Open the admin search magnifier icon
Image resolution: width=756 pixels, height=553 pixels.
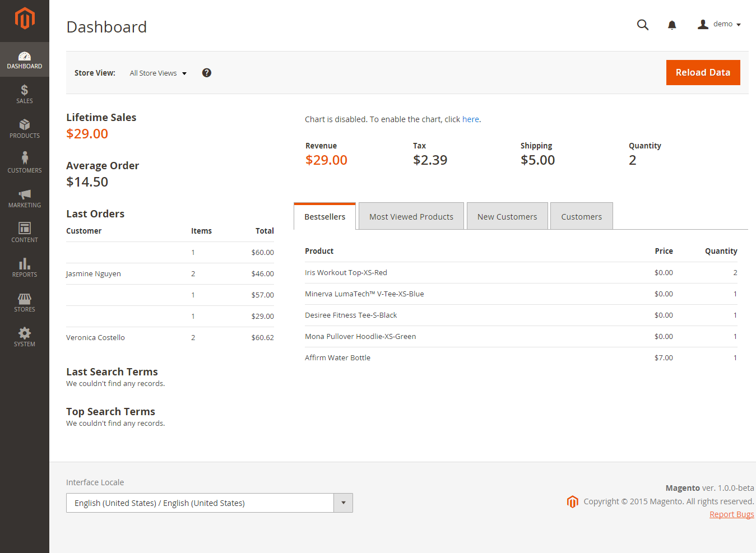click(642, 25)
